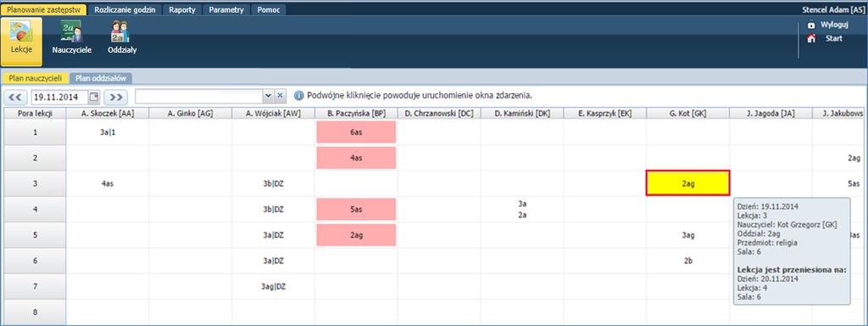This screenshot has height=326, width=868.
Task: Select the 3b|DZ cell in lesson 3
Action: (x=273, y=183)
